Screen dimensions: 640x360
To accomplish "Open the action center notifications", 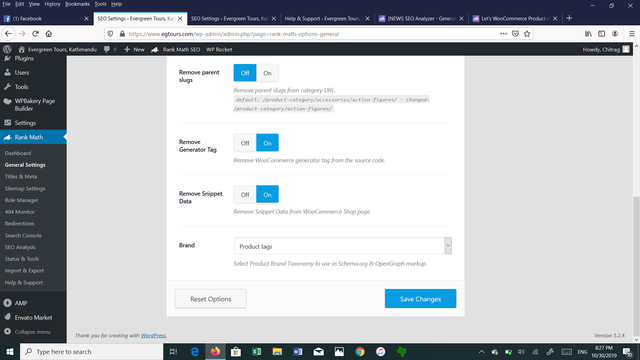I will [628, 351].
